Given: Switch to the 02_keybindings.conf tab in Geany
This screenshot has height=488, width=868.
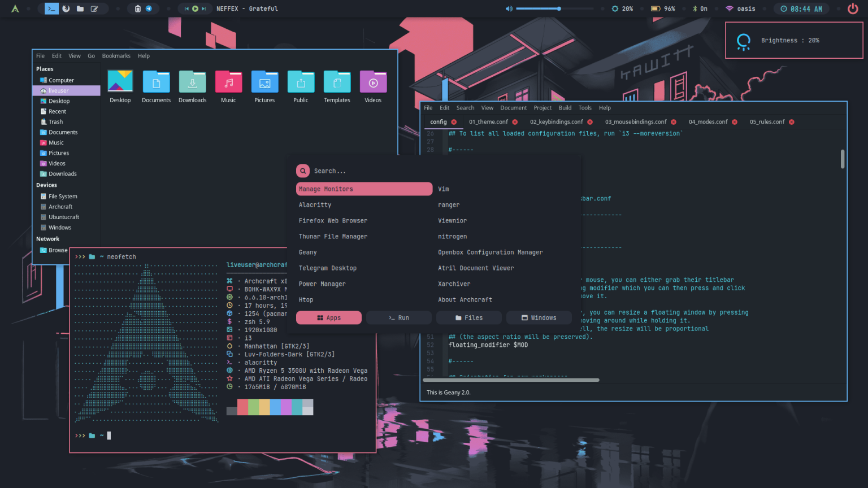Looking at the screenshot, I should click(557, 121).
